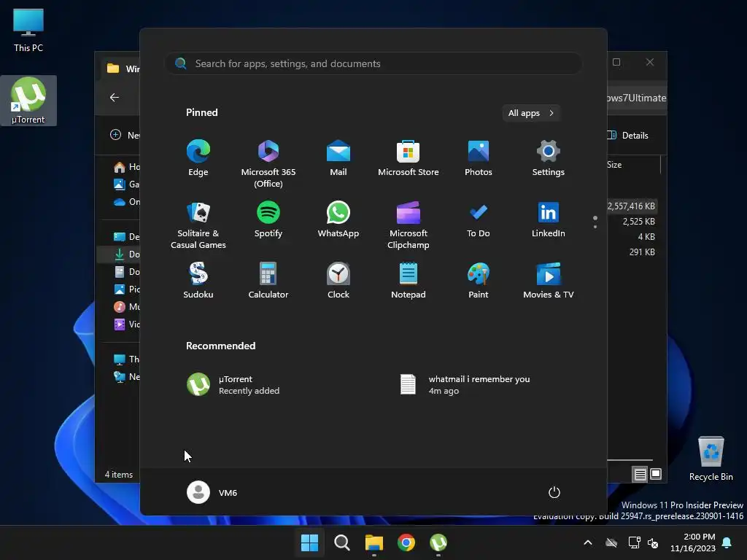Open Microsoft Clipchamp
Screen dimensions: 747x560
(x=409, y=225)
